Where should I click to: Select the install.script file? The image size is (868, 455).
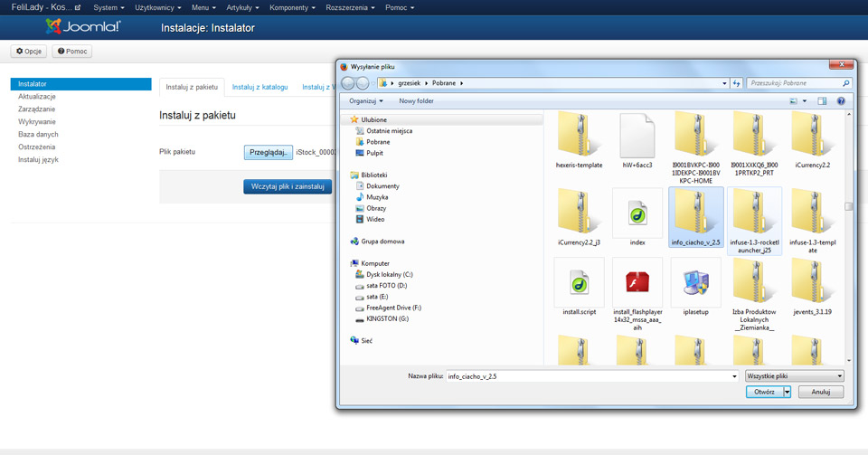[579, 287]
